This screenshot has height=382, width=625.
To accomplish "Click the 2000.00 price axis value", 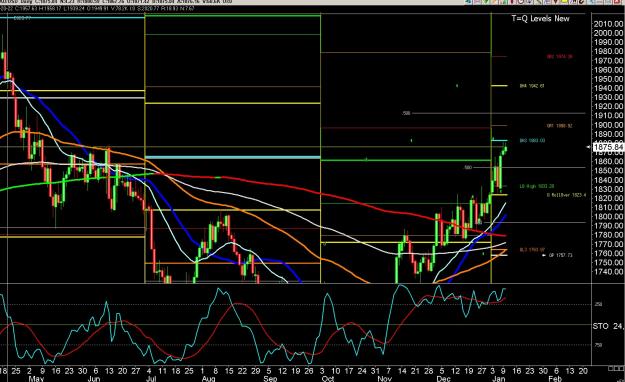I will 608,33.
